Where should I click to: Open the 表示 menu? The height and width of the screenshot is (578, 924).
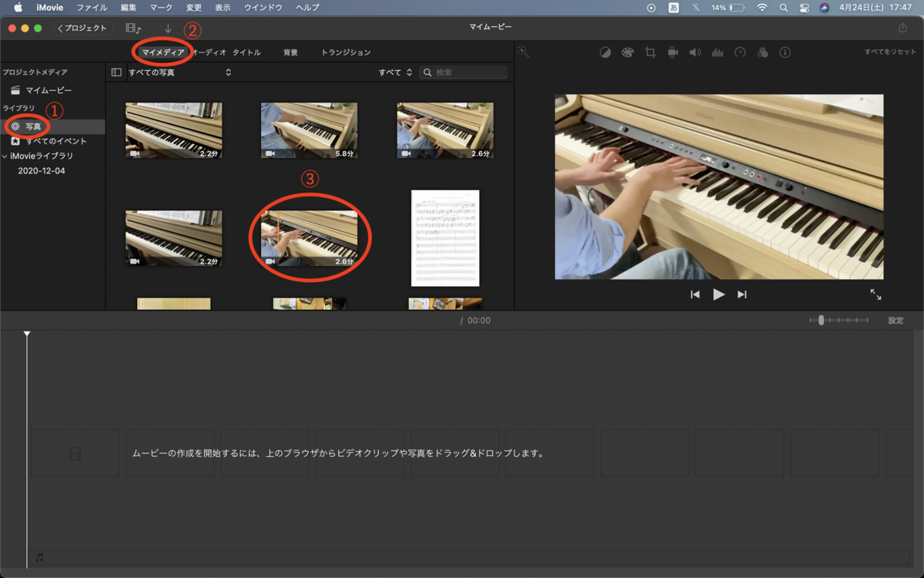(223, 8)
